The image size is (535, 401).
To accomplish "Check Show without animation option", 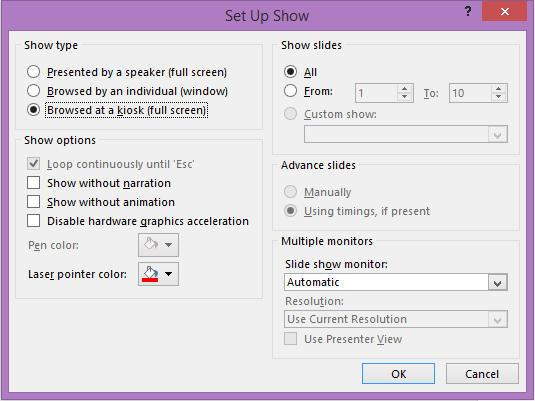I will pyautogui.click(x=33, y=202).
